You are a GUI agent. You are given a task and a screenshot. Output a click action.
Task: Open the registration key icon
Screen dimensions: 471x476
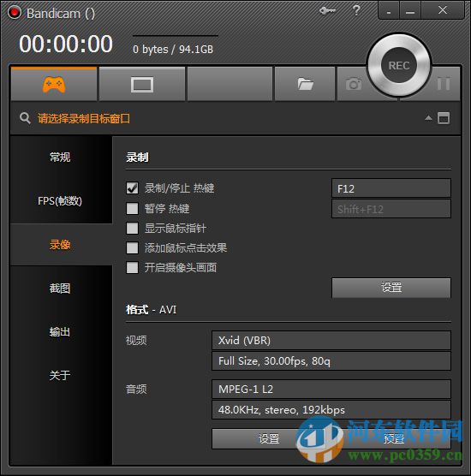(x=327, y=11)
